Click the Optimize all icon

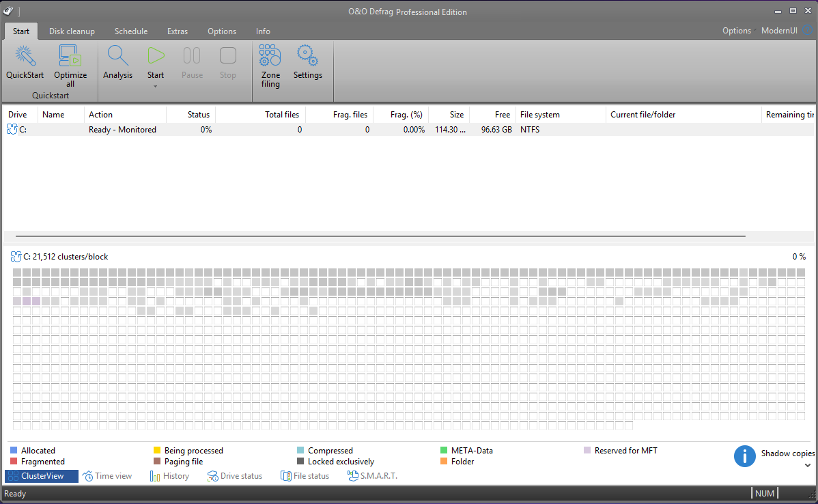[x=70, y=56]
